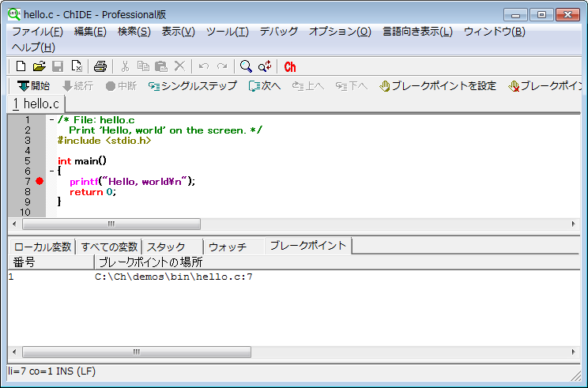
Task: Click the 続行 continue button
Action: (x=77, y=86)
